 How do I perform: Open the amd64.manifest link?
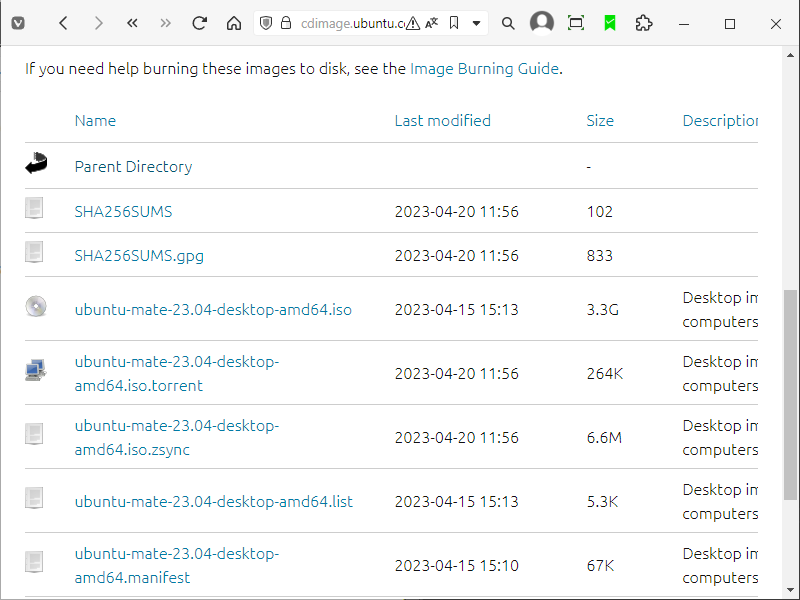point(177,565)
